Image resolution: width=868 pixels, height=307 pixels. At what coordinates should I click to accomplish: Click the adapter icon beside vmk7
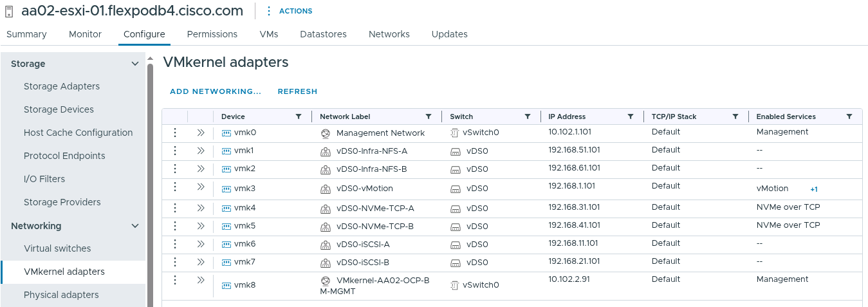(x=226, y=263)
